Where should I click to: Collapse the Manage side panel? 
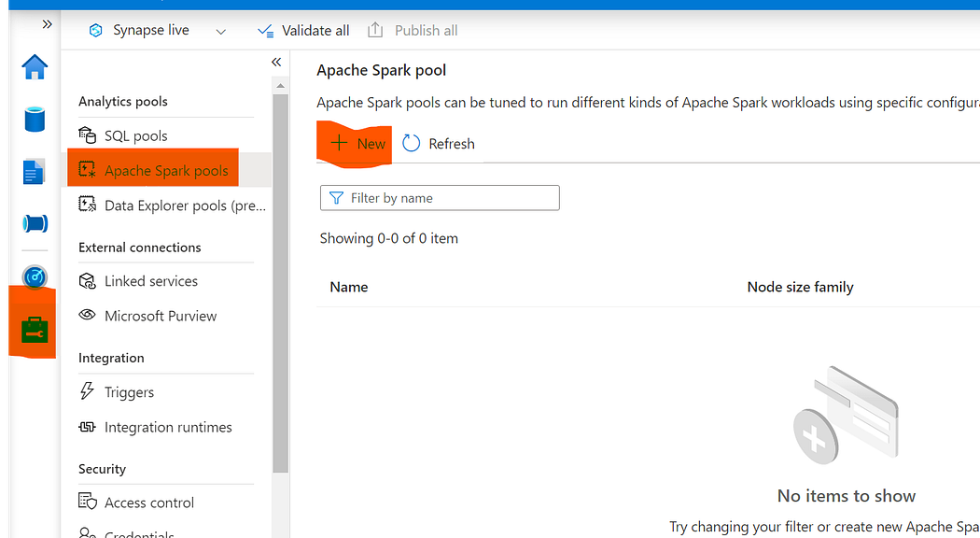point(276,62)
